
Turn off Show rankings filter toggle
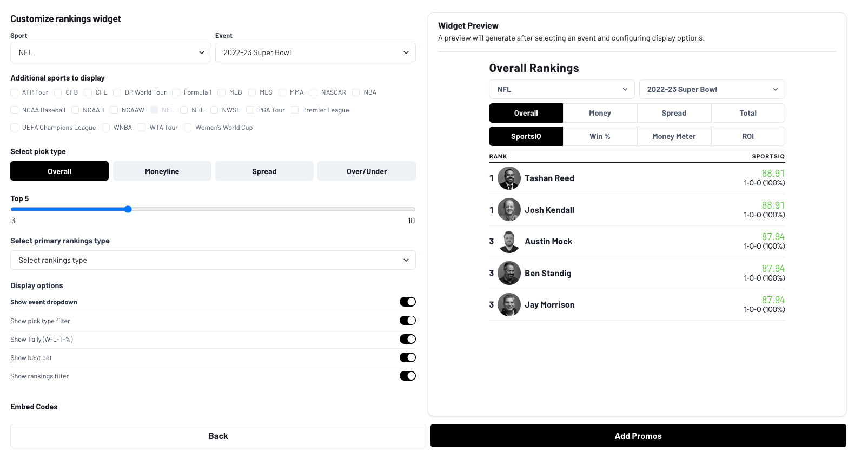click(408, 376)
